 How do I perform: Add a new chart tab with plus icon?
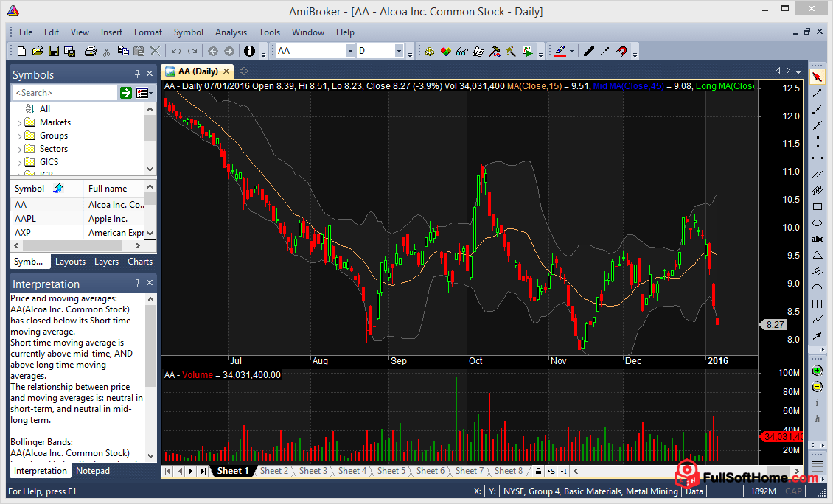[243, 71]
